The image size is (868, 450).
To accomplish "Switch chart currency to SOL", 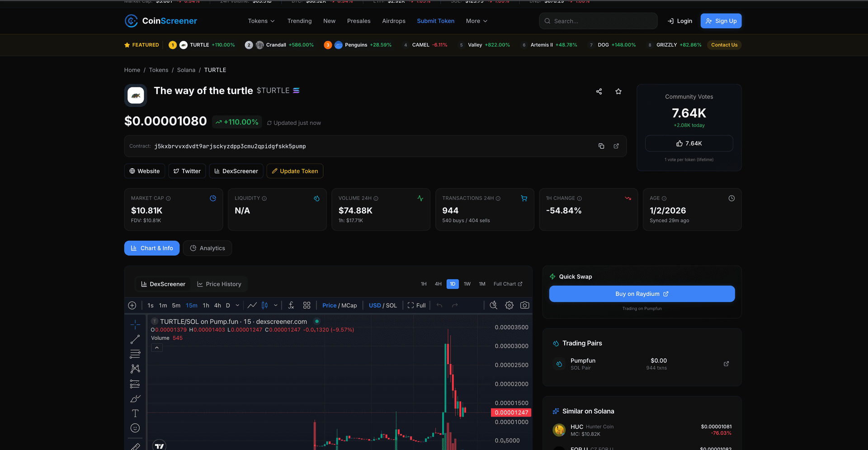I will 392,305.
